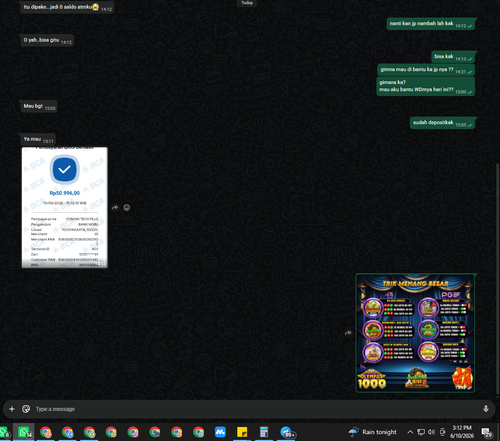Start a voice message with the microphone
Viewport: 500px width, 441px height.
[486, 409]
